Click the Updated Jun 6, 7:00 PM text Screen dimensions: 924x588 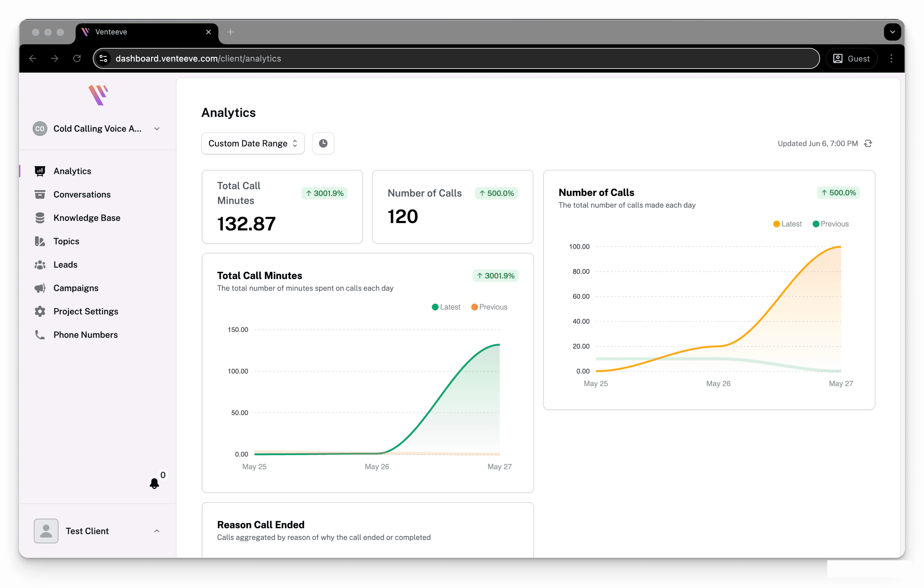817,144
